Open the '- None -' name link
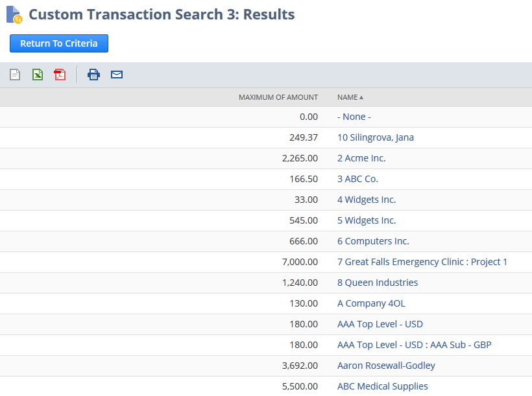Viewport: 532px width, 396px height. (354, 117)
